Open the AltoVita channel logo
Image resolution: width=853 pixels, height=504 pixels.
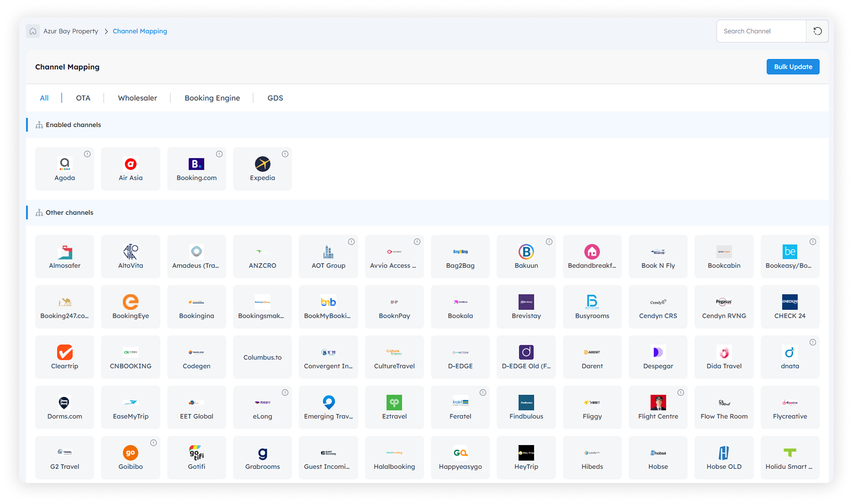(x=131, y=251)
